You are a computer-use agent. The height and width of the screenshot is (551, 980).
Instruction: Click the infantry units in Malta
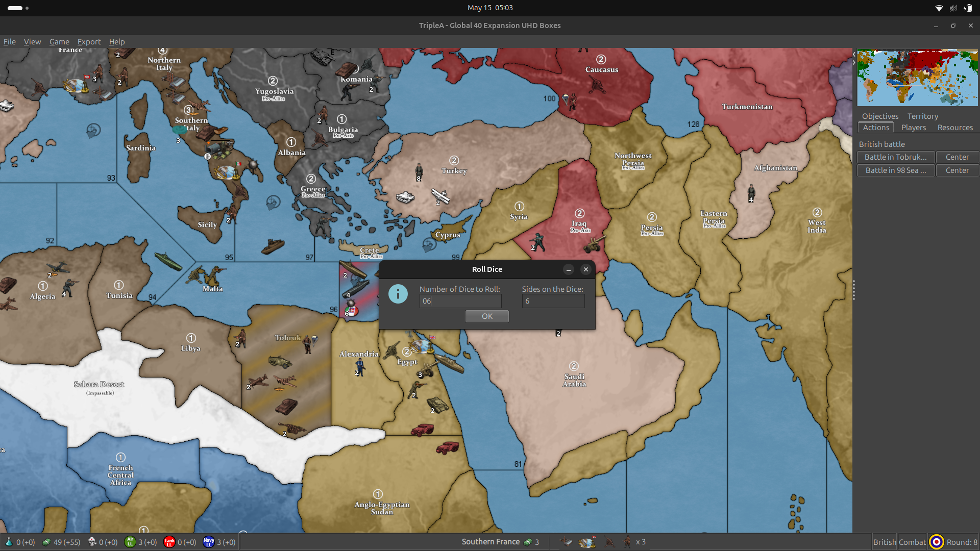coord(206,275)
